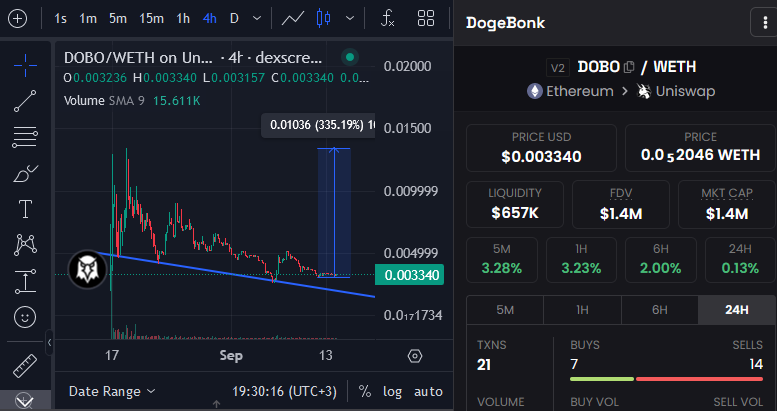The width and height of the screenshot is (777, 411).
Task: Copy the DOBO token address
Action: (x=629, y=67)
